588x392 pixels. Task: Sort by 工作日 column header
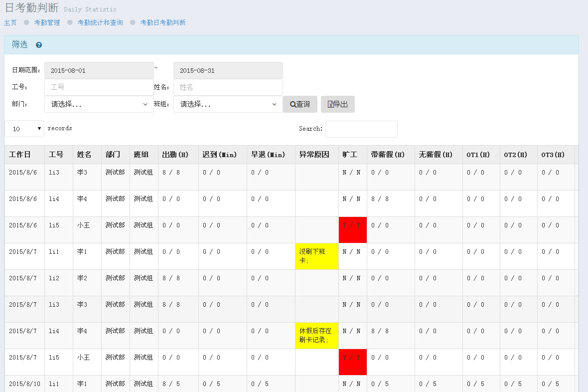click(x=24, y=155)
